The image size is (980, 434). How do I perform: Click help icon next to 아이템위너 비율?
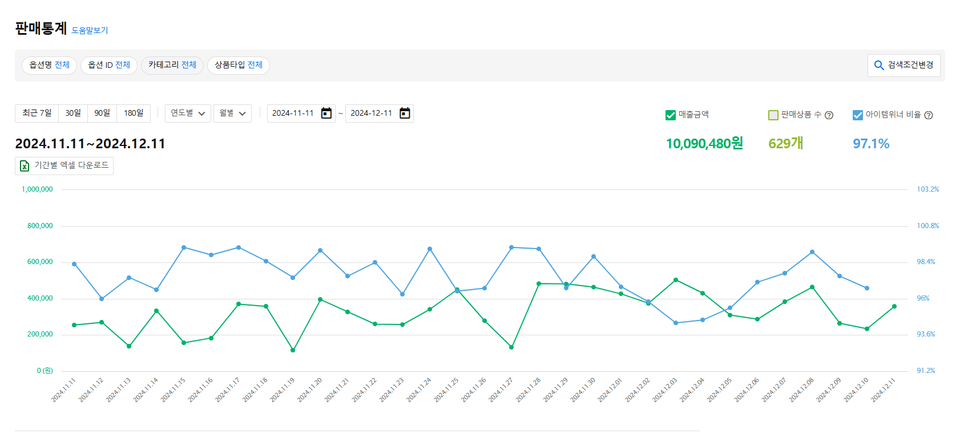tap(929, 115)
